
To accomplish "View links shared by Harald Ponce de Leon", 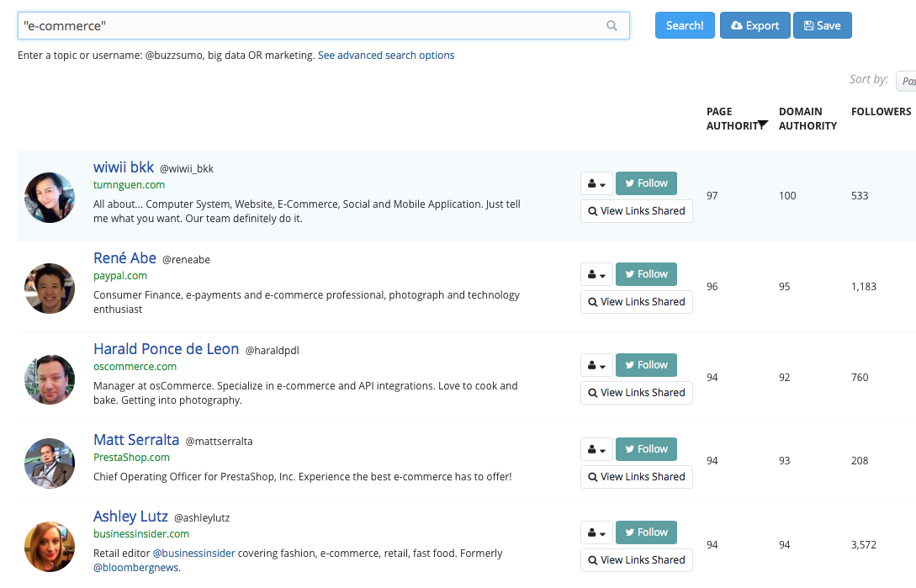I will tap(636, 393).
